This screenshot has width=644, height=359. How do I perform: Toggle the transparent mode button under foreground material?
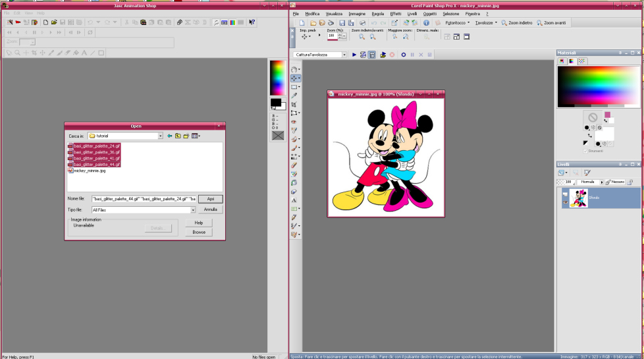pos(600,128)
